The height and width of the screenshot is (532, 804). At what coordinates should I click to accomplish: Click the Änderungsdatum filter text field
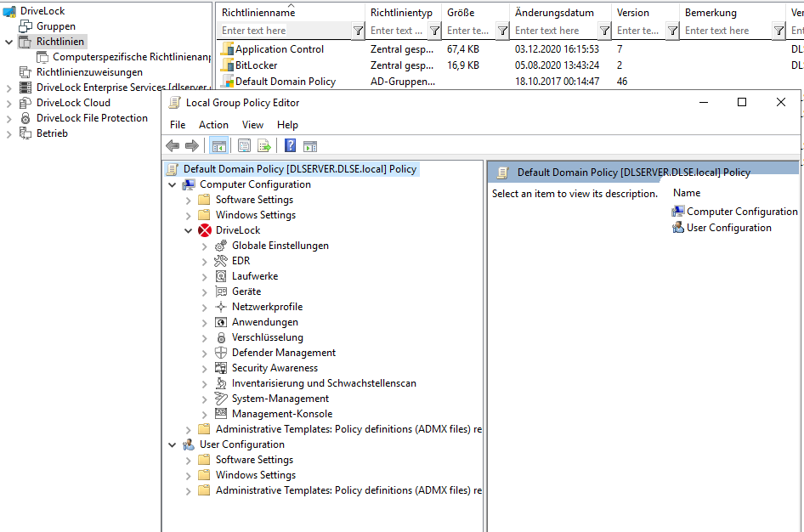(555, 31)
